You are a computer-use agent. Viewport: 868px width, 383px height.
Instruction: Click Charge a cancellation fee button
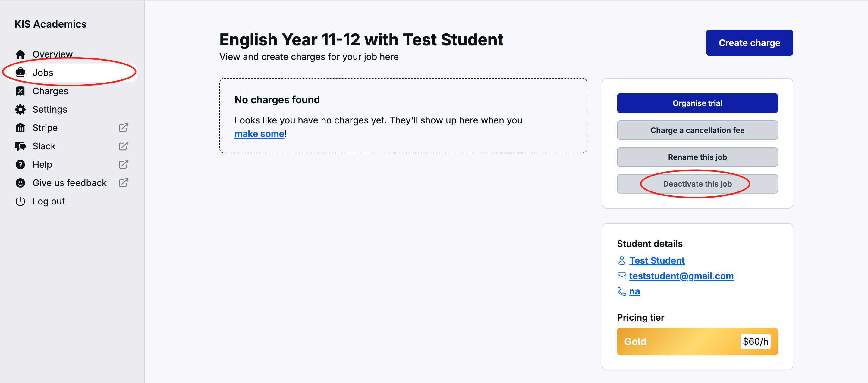(x=697, y=130)
